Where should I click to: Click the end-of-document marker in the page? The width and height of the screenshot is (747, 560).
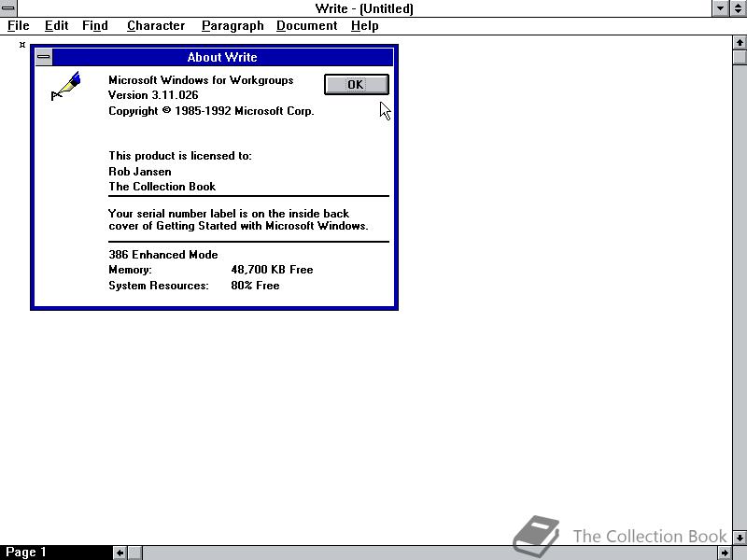click(22, 45)
